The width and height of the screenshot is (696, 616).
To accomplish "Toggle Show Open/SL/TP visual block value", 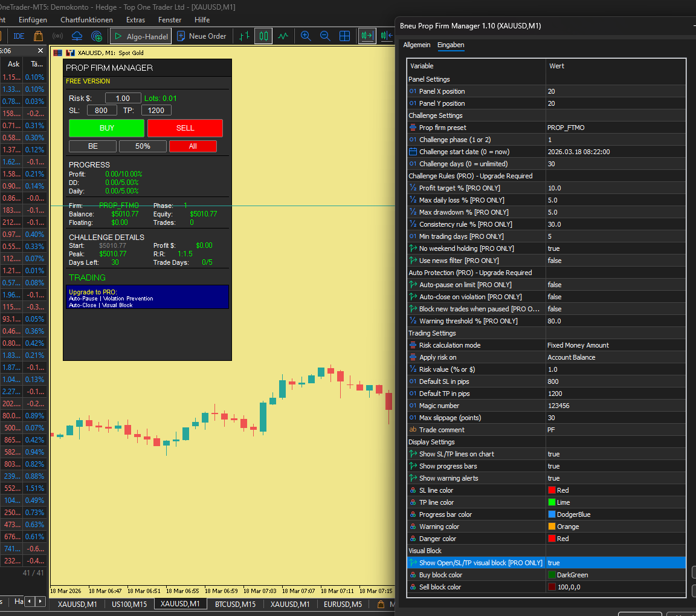I will coord(615,563).
